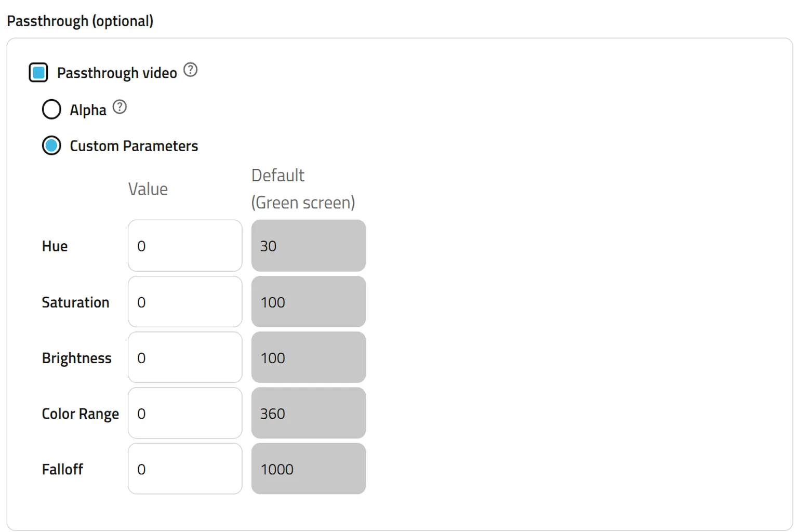This screenshot has height=532, width=798.
Task: Focus the Saturation value input field
Action: point(185,302)
